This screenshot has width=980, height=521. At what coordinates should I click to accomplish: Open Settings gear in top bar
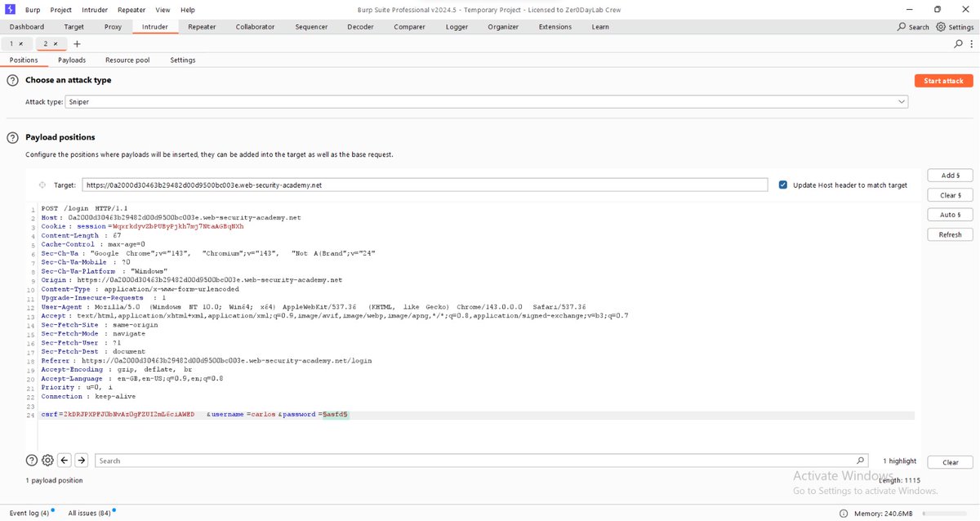[x=941, y=27]
